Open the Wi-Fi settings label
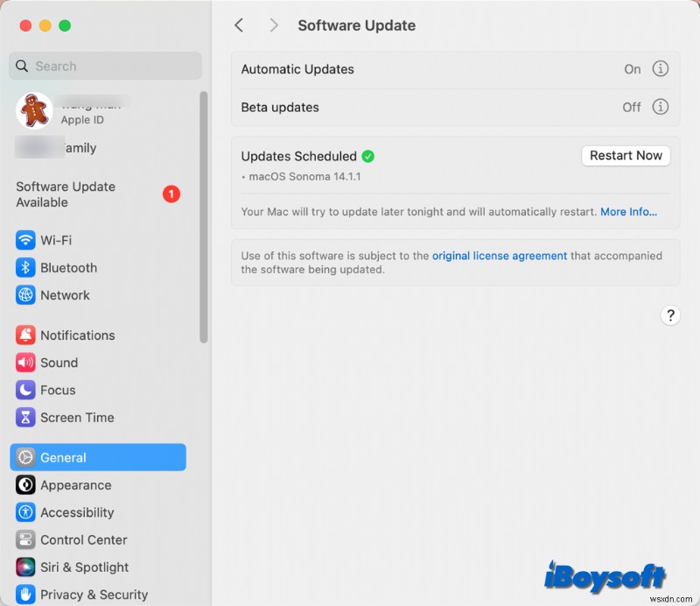This screenshot has height=606, width=700. point(56,241)
